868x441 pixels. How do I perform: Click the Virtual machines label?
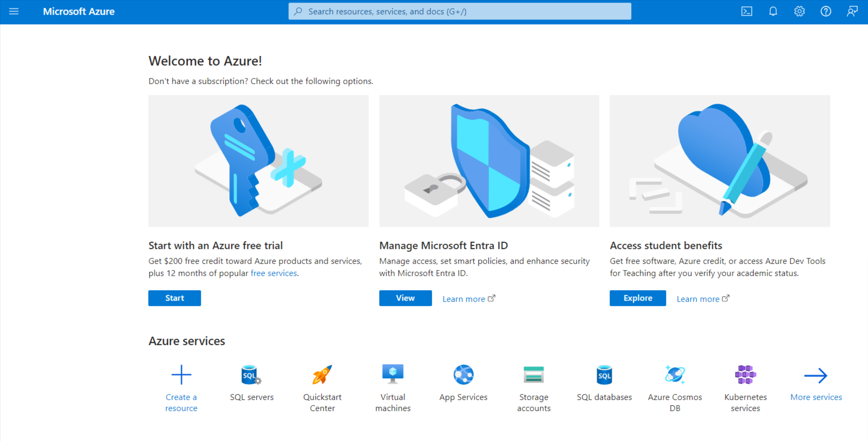coord(393,402)
